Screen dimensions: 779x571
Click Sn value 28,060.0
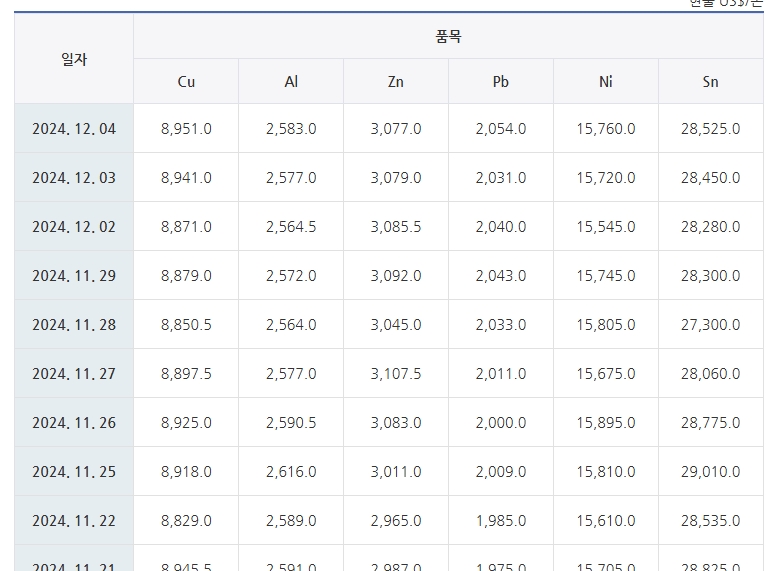tap(710, 374)
